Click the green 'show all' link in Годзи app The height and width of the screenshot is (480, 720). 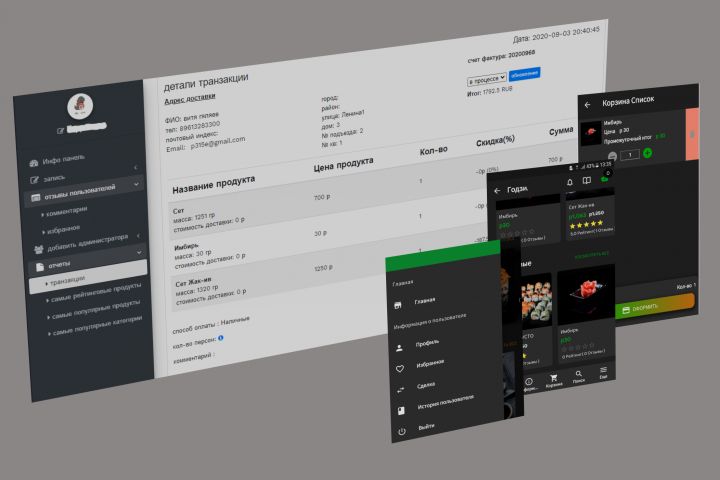pyautogui.click(x=592, y=254)
